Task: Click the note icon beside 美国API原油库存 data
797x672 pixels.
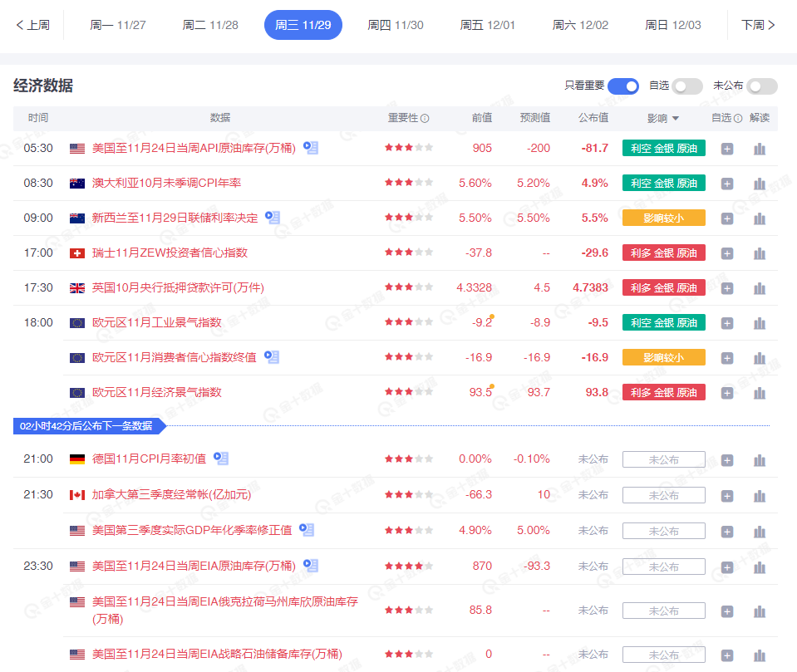Action: (x=310, y=147)
